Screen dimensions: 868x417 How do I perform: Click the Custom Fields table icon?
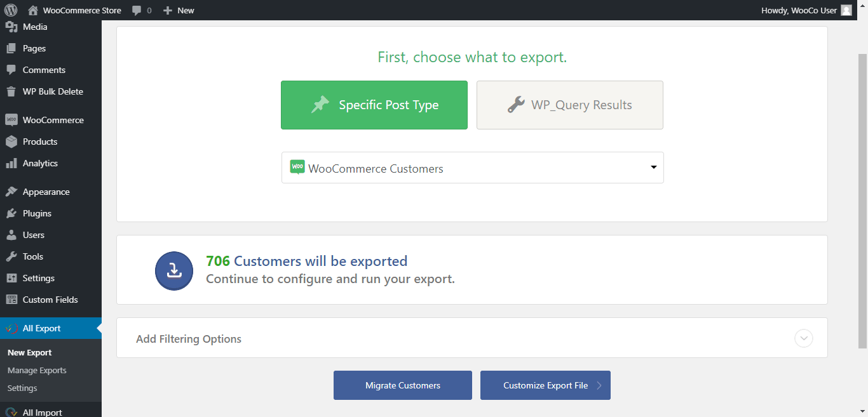tap(11, 300)
